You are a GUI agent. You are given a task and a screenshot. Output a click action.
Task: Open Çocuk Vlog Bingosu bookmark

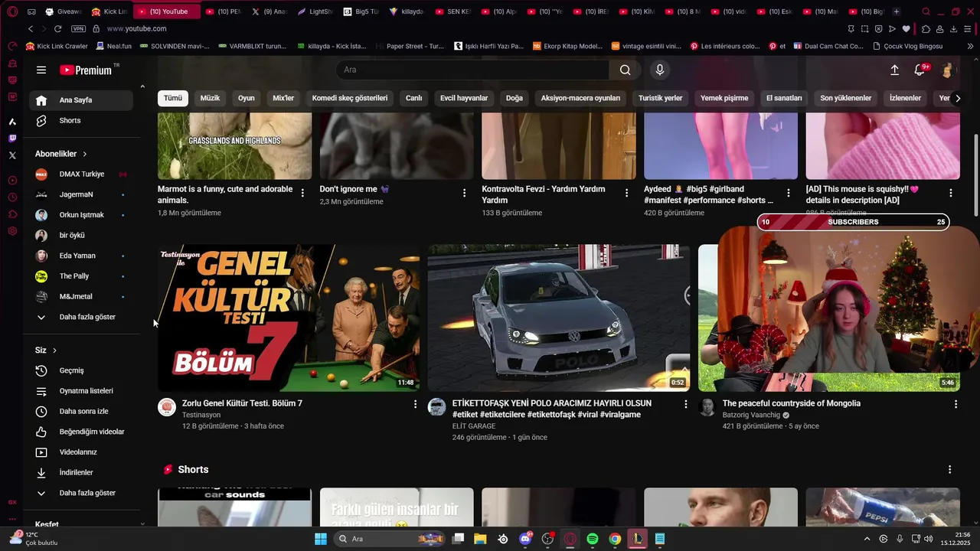pos(907,46)
